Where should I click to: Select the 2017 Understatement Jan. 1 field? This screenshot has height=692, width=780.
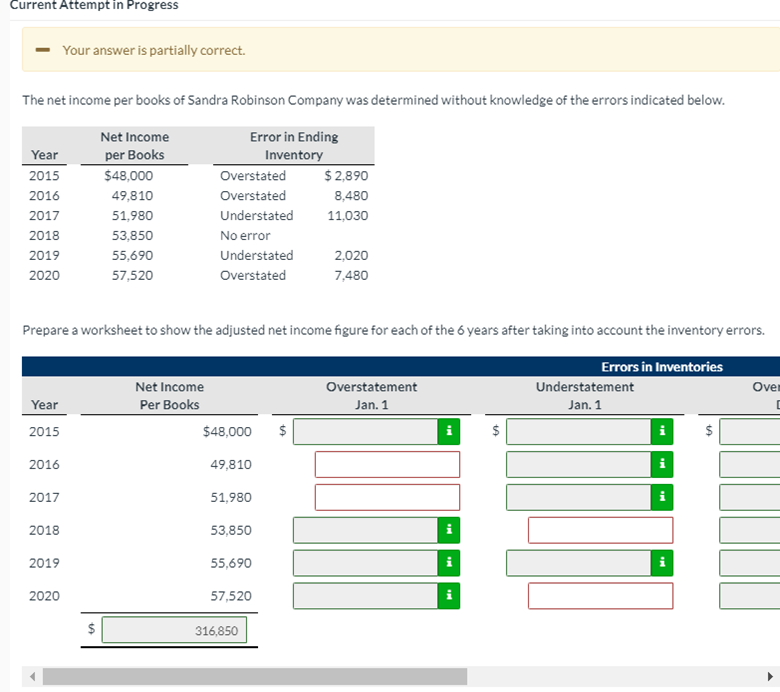point(579,497)
